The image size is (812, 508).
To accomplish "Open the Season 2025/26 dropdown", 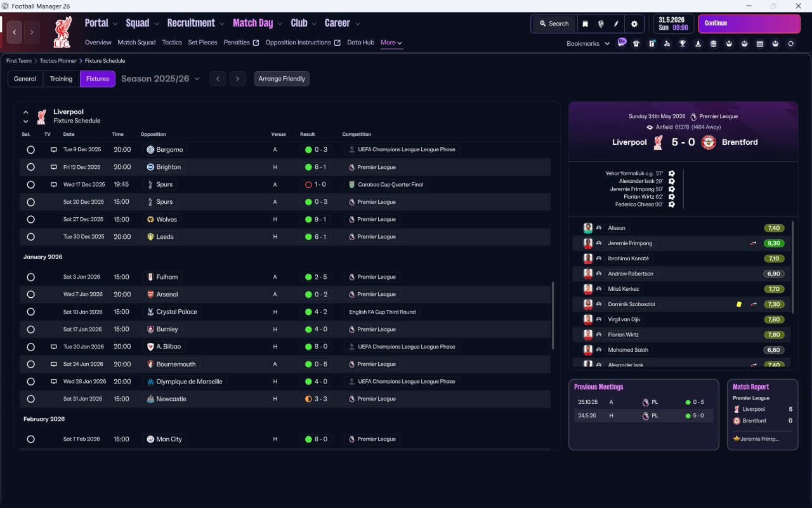I will coord(160,79).
